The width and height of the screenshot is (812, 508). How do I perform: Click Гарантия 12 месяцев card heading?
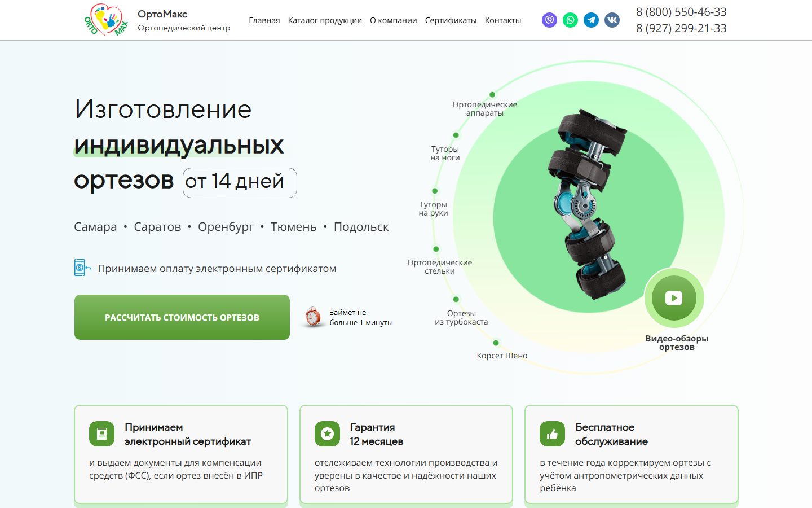click(376, 434)
